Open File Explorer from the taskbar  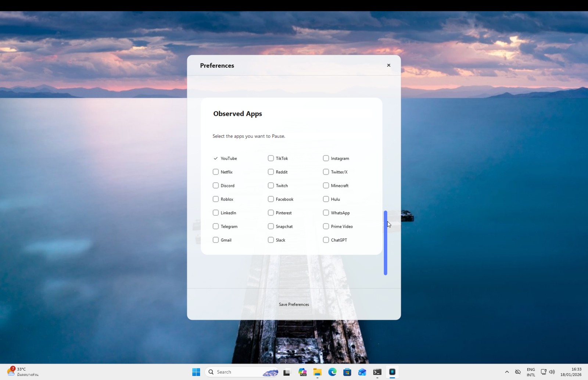pyautogui.click(x=317, y=372)
